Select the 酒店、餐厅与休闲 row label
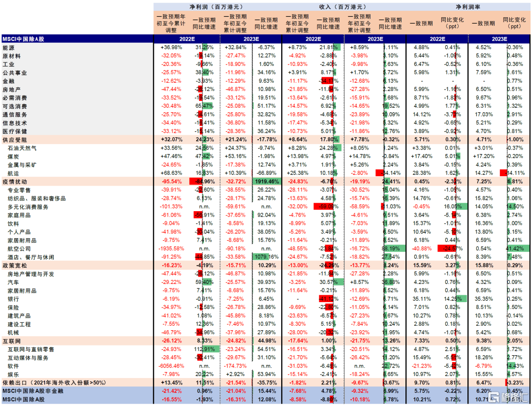Viewport: 532px width, 407px height. 30,257
